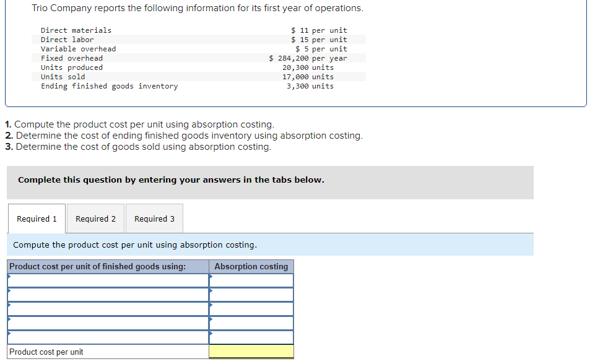Click the fifth Absorption costing amount field
Image resolution: width=608 pixels, height=364 pixels.
tap(251, 337)
